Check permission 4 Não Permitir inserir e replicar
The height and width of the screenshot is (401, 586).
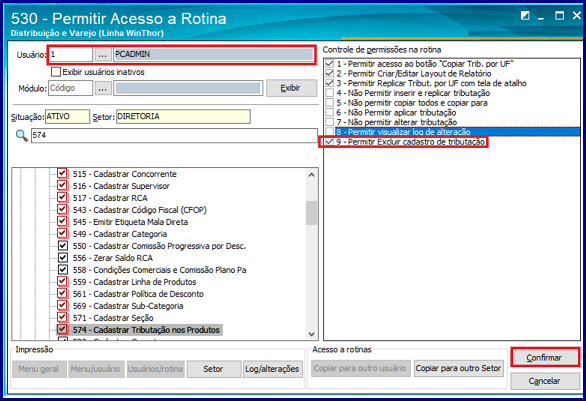pyautogui.click(x=330, y=93)
